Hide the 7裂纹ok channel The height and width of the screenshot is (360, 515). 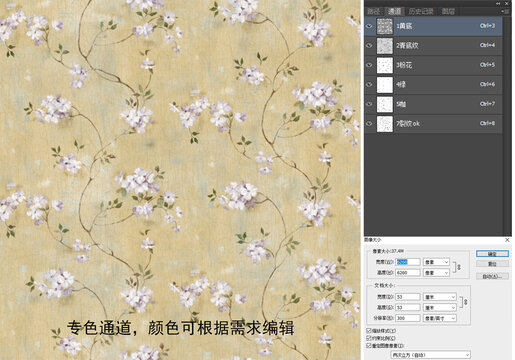coord(369,123)
